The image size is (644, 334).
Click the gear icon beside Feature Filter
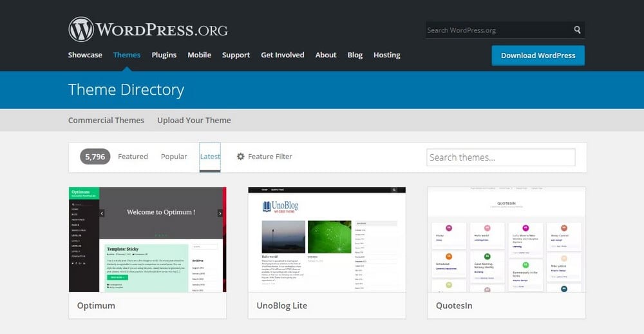241,156
